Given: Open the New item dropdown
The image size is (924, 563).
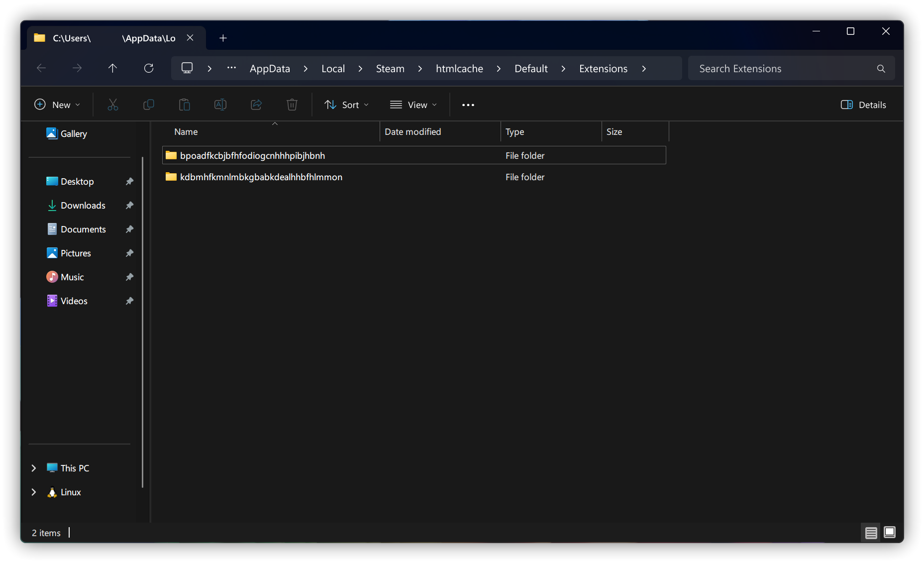Looking at the screenshot, I should (x=57, y=105).
